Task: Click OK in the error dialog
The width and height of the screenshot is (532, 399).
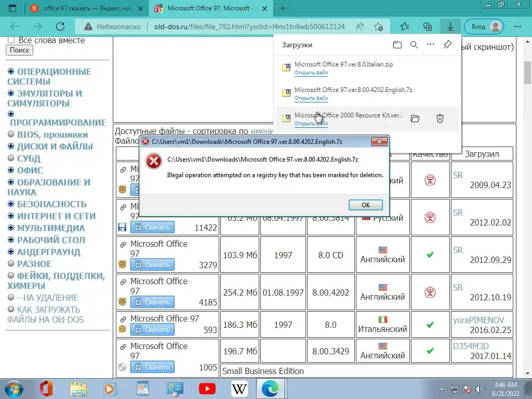Action: 365,205
